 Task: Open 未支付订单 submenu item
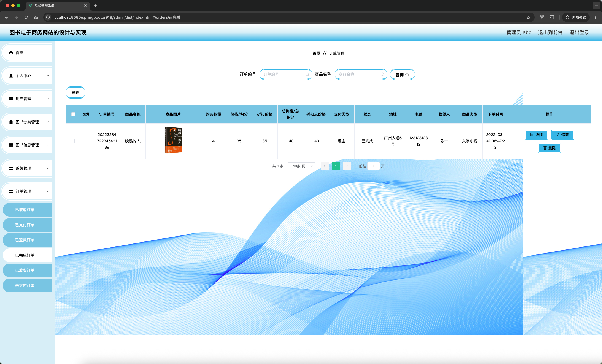click(28, 286)
